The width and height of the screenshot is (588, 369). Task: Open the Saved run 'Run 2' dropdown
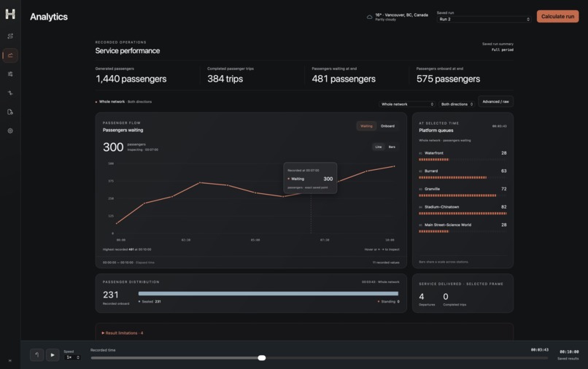point(484,19)
